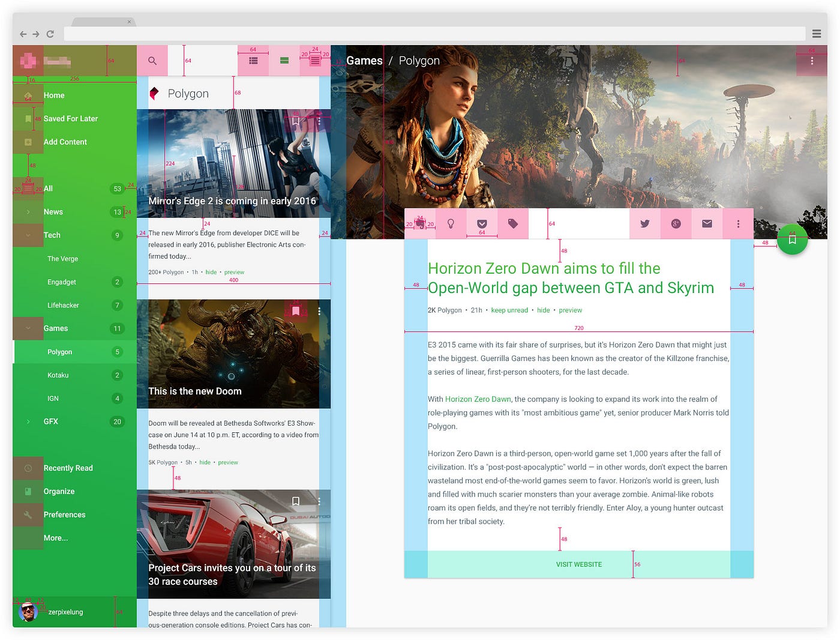Share the article via Google+
Viewport: 840px width, 640px height.
point(676,223)
